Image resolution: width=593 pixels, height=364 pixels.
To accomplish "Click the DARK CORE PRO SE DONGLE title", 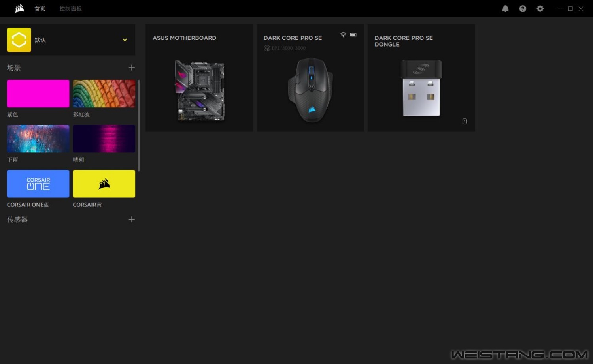I will 404,41.
